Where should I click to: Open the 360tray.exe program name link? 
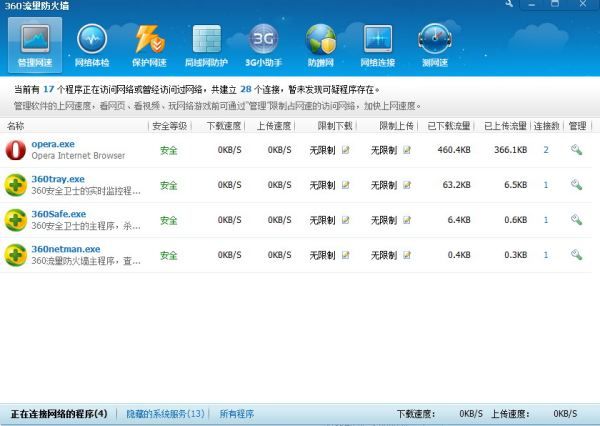(58, 179)
